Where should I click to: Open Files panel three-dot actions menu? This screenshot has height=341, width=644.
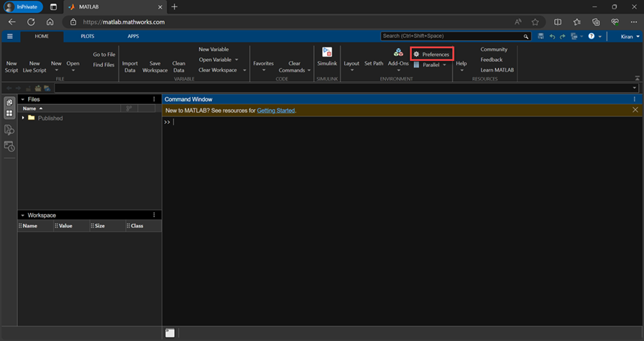[x=154, y=99]
